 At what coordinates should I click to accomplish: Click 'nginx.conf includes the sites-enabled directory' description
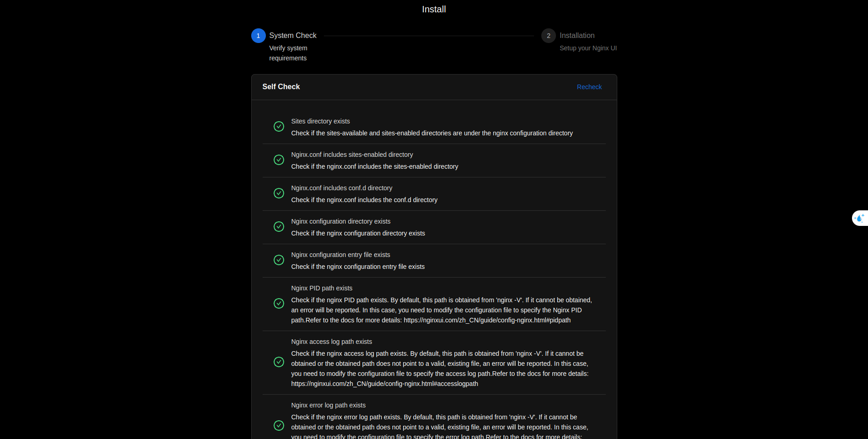pos(374,166)
